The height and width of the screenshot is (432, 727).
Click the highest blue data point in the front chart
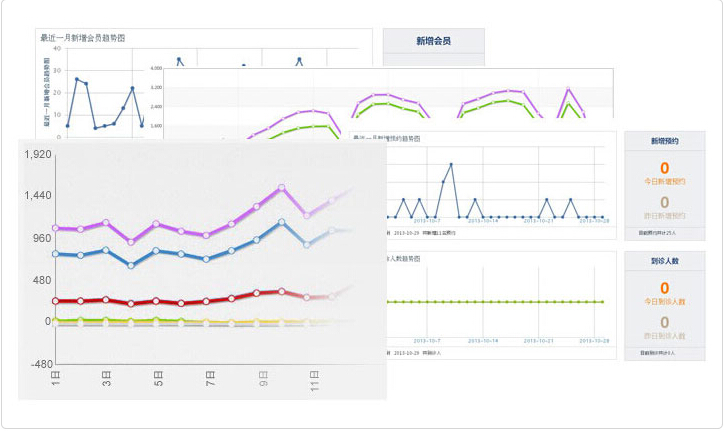281,222
